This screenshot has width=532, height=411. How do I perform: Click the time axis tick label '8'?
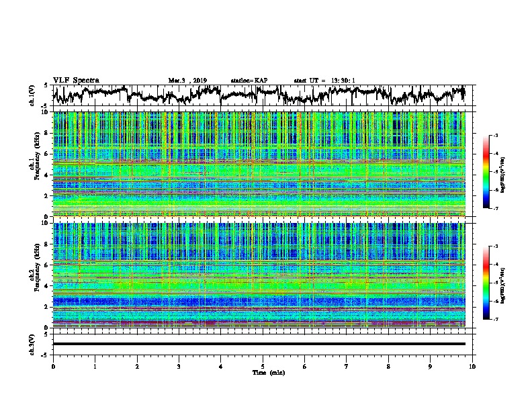pos(388,367)
